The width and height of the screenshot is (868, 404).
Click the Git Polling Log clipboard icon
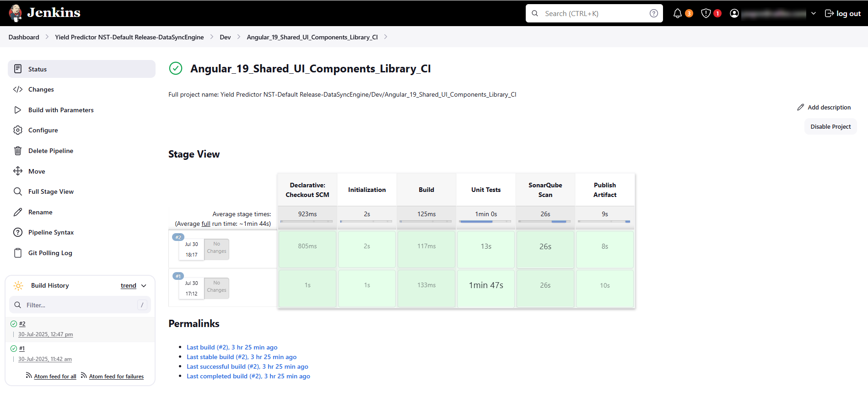[x=18, y=253]
